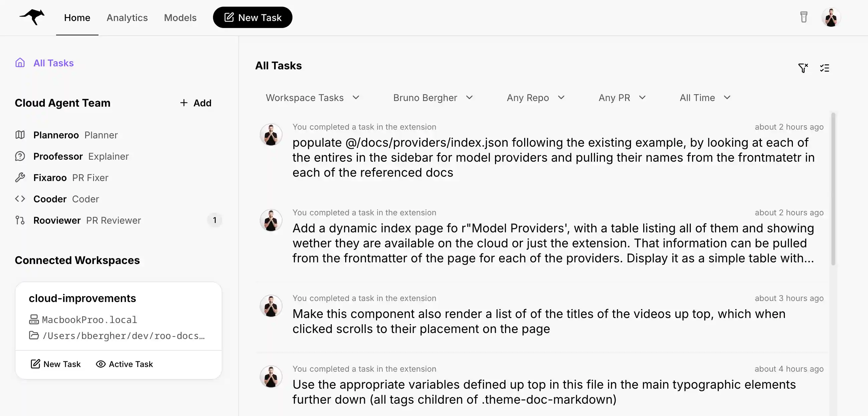The width and height of the screenshot is (868, 416).
Task: Open Rooviewer PR Reviewer agent
Action: (57, 220)
